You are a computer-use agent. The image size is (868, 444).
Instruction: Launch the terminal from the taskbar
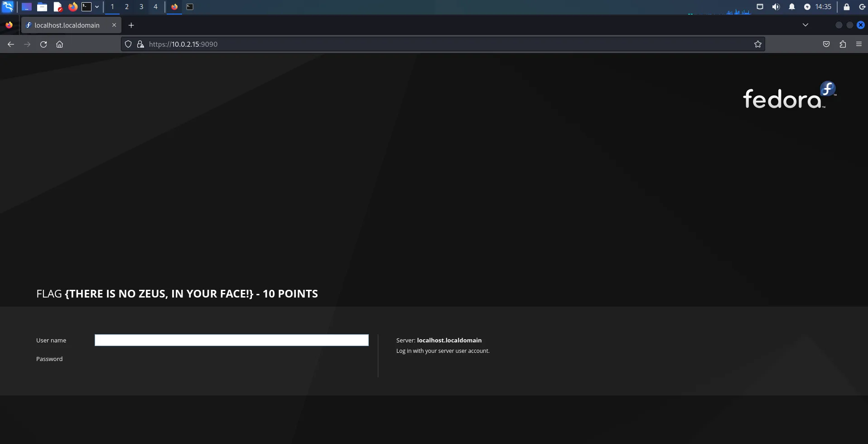[87, 6]
